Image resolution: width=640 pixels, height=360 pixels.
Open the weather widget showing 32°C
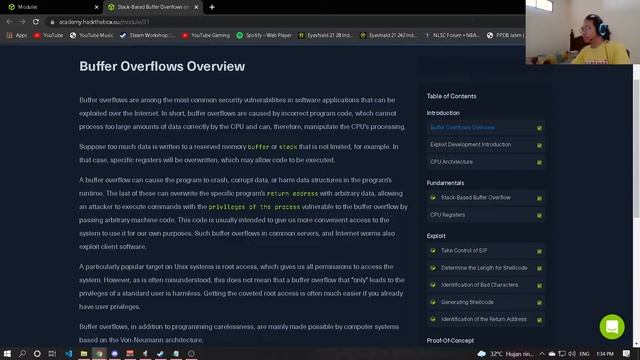tap(505, 353)
